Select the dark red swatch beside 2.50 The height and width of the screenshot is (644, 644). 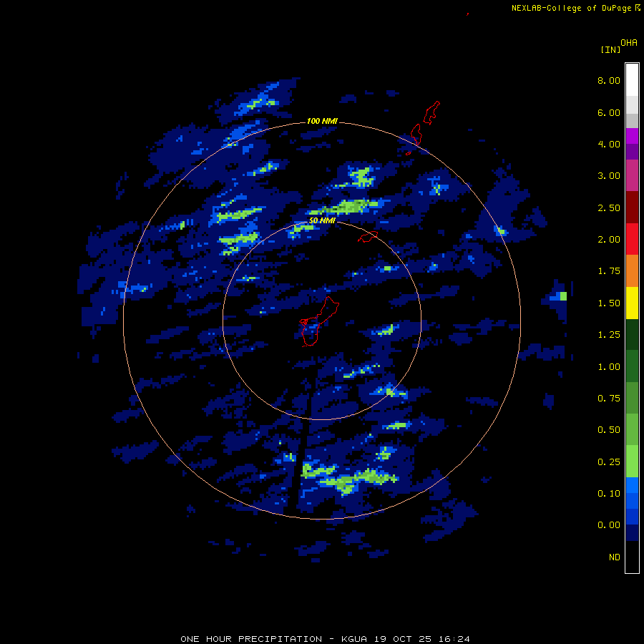[x=632, y=207]
